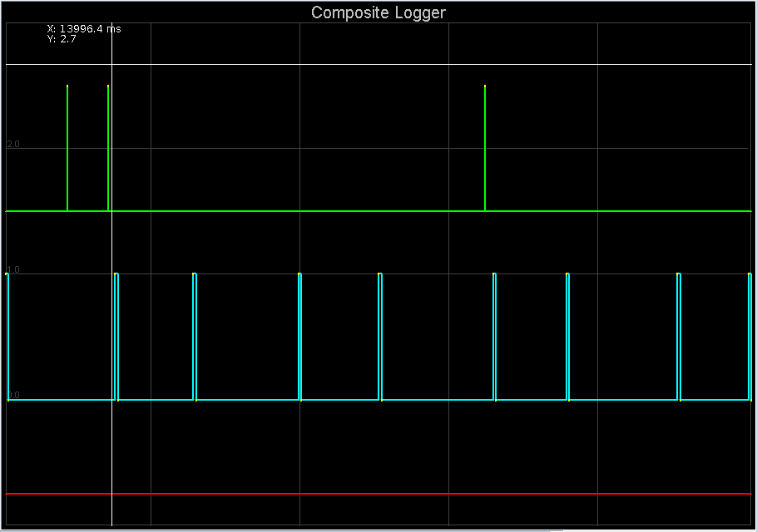This screenshot has height=532, width=757.
Task: Click the 0.0 axis label
Action: 13,395
